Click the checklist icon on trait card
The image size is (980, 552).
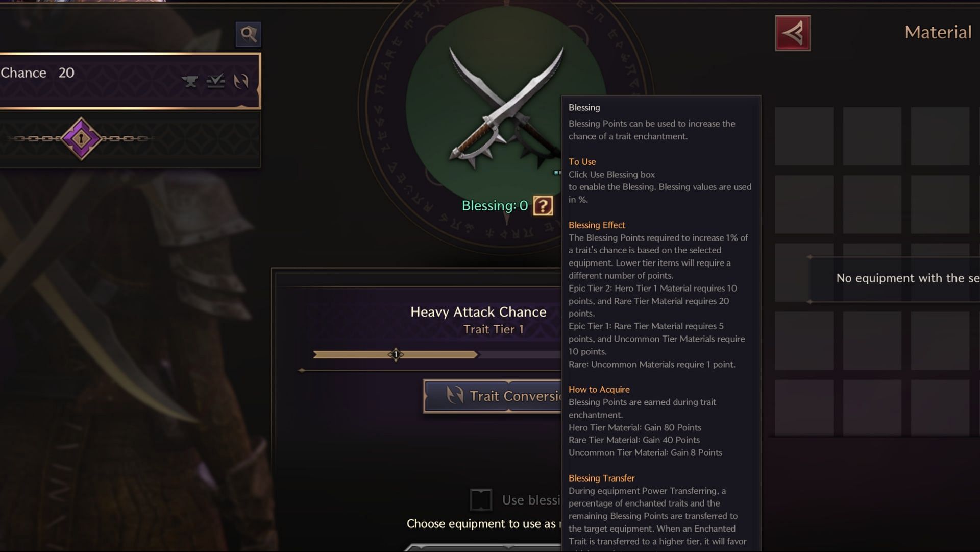tap(216, 81)
